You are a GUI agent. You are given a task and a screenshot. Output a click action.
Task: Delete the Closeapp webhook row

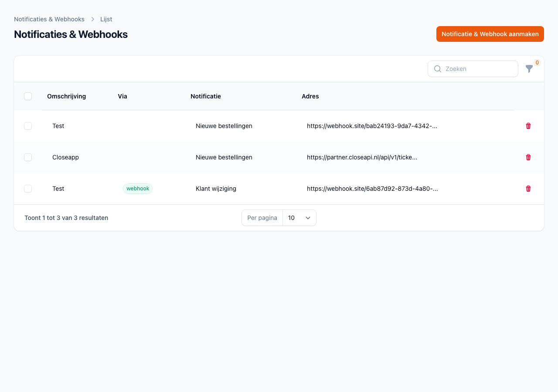(x=528, y=157)
